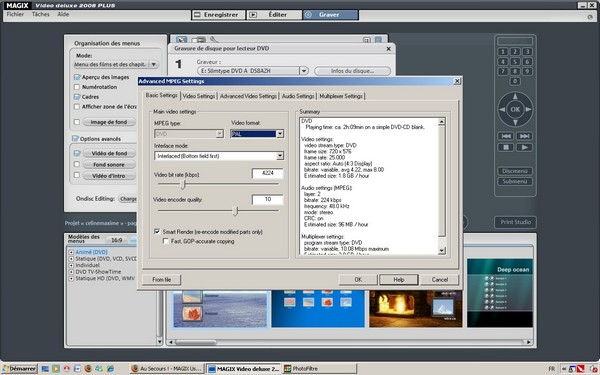600x375 pixels.
Task: Click the red system tray icon
Action: tap(580, 368)
